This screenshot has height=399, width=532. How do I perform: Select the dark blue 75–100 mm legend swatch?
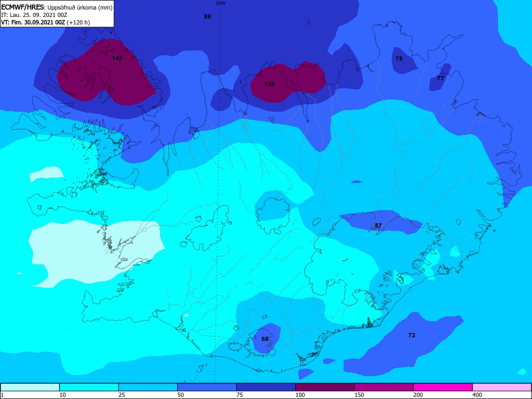coord(266,387)
